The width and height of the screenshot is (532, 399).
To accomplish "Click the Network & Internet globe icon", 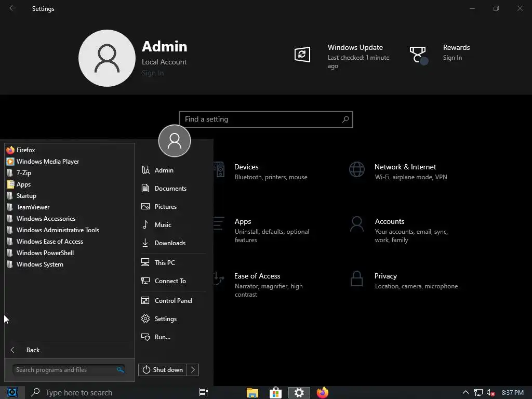I will (x=357, y=169).
